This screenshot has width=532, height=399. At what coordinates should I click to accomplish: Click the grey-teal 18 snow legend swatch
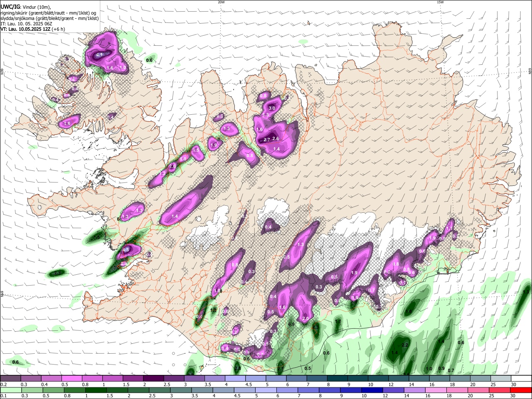pos(459,379)
